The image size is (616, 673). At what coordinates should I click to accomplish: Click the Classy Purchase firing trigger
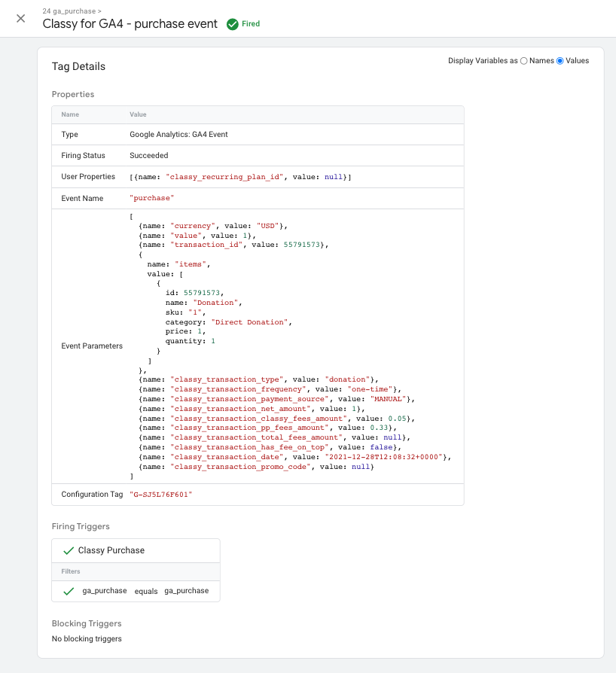(111, 550)
